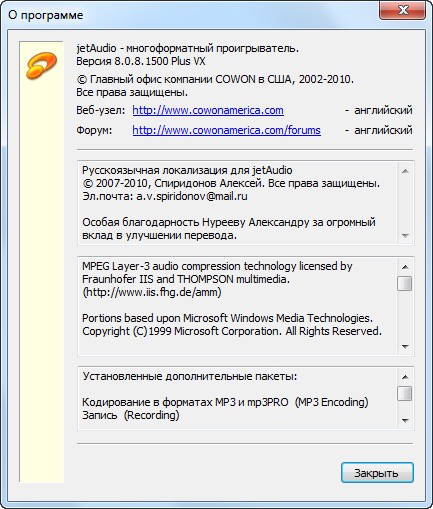
Task: Click the MP3 Encoding package line
Action: 225,402
